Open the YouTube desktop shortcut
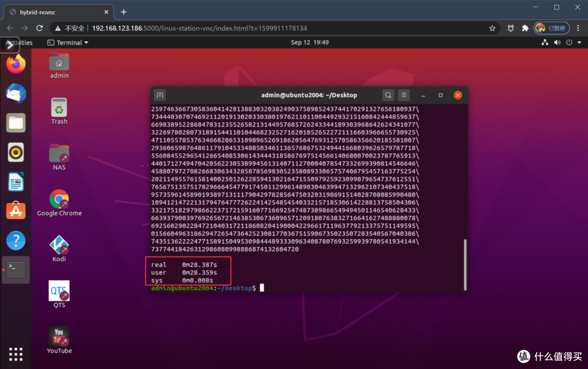This screenshot has width=588, height=369. (x=59, y=341)
